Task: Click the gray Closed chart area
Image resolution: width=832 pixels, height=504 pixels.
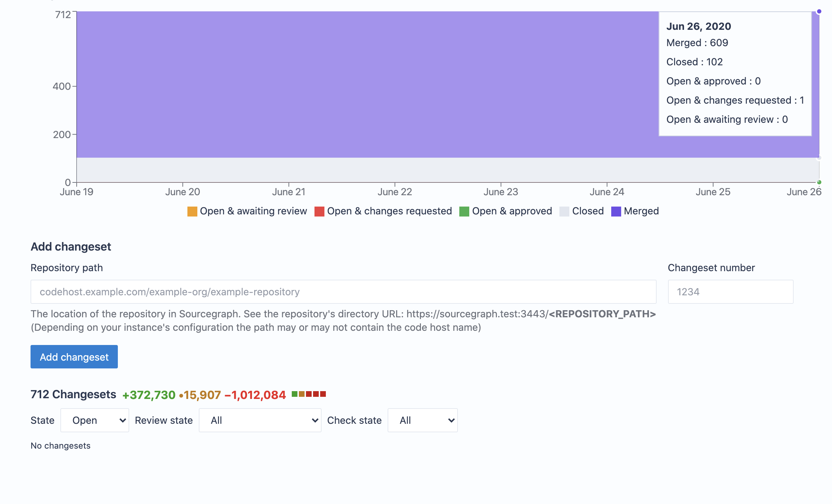Action: [x=355, y=170]
